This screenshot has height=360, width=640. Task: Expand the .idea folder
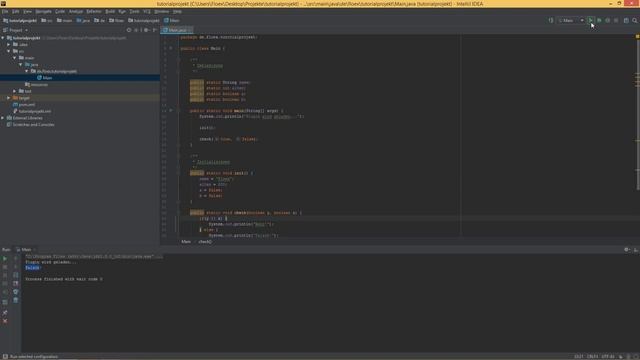tap(9, 44)
